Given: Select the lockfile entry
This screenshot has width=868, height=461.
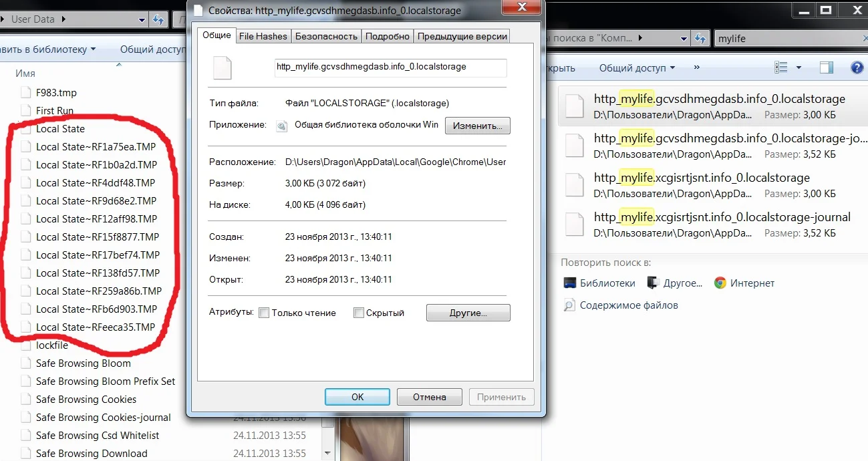Looking at the screenshot, I should [x=52, y=345].
